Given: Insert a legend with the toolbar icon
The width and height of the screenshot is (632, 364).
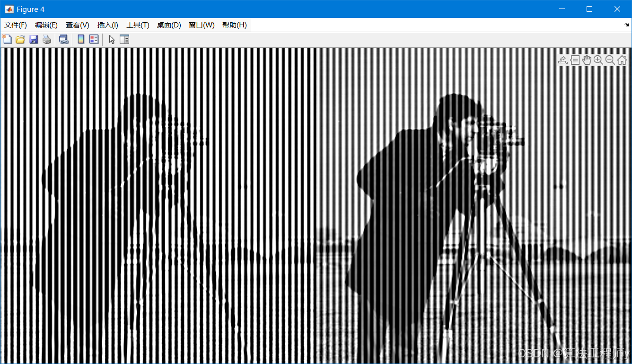Looking at the screenshot, I should [94, 40].
